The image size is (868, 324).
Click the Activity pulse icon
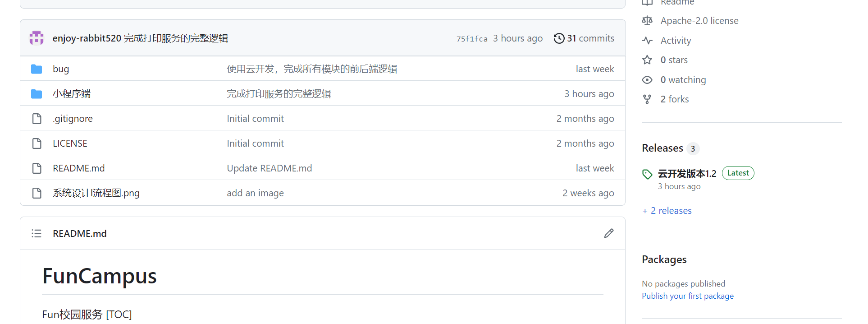click(x=647, y=41)
